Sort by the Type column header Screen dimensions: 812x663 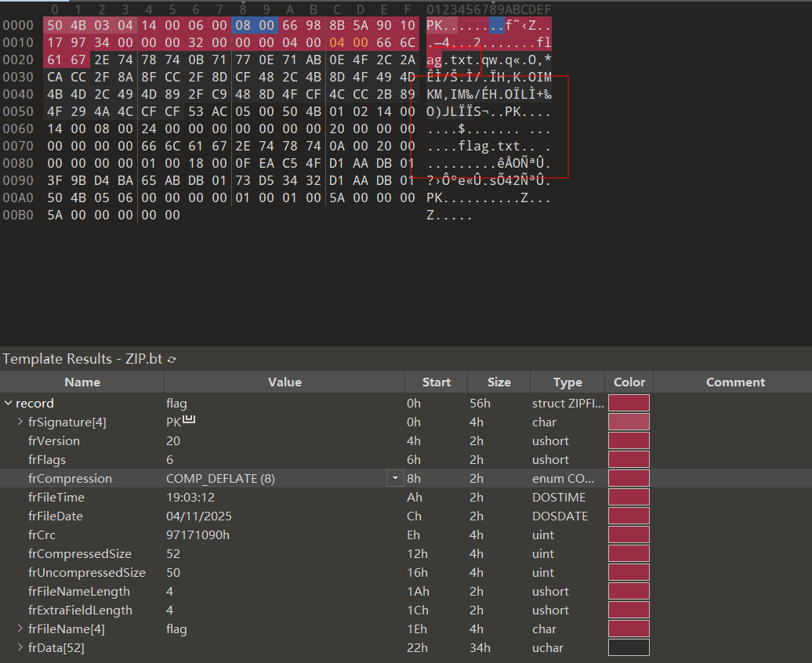coord(567,382)
